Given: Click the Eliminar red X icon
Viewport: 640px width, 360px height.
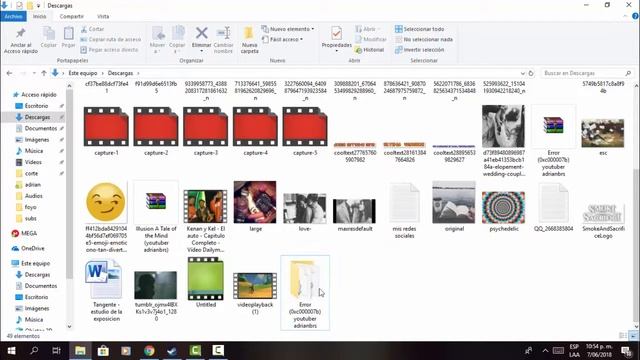Looking at the screenshot, I should [x=201, y=33].
